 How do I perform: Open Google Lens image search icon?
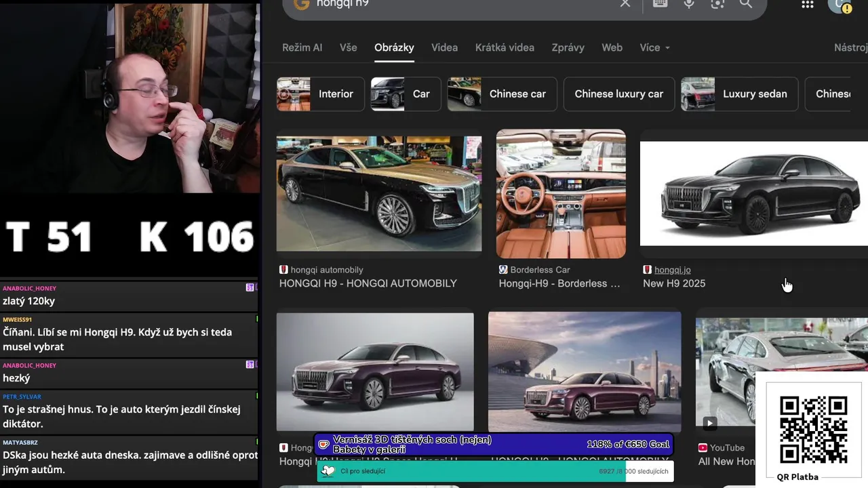(717, 3)
